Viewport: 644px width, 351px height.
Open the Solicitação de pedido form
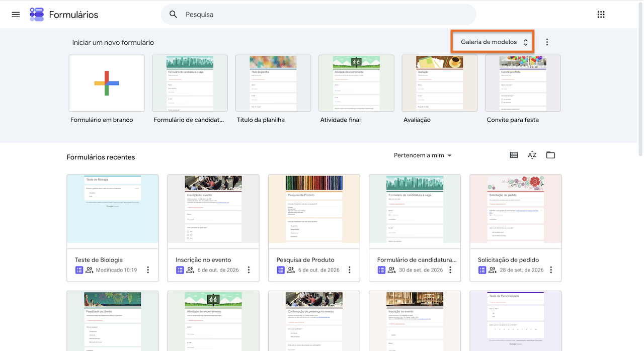tap(516, 228)
